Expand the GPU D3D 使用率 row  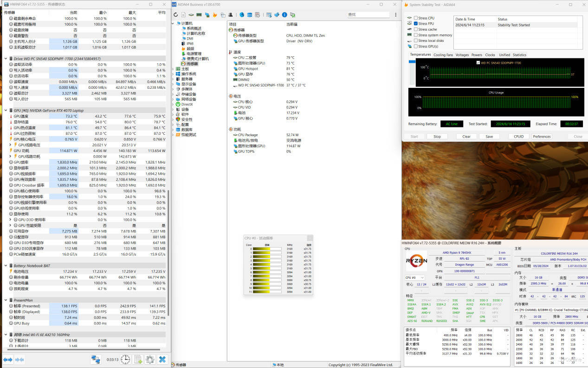tap(11, 220)
